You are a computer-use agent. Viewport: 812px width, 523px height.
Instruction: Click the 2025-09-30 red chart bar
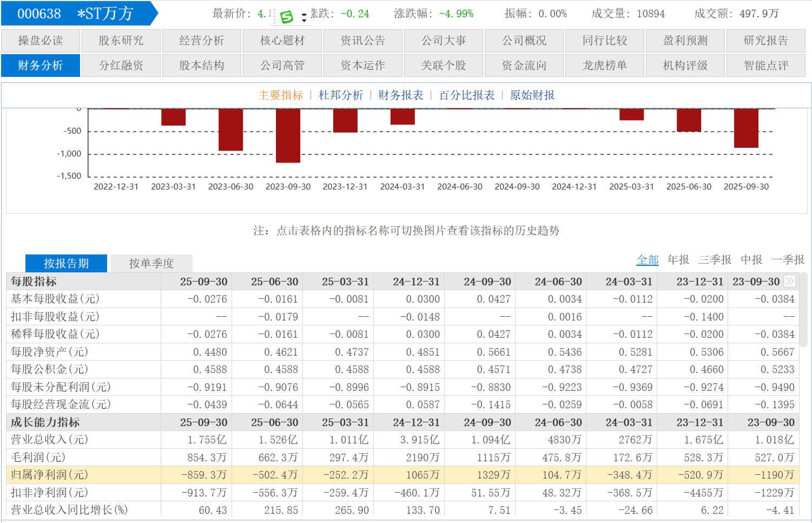[x=746, y=128]
